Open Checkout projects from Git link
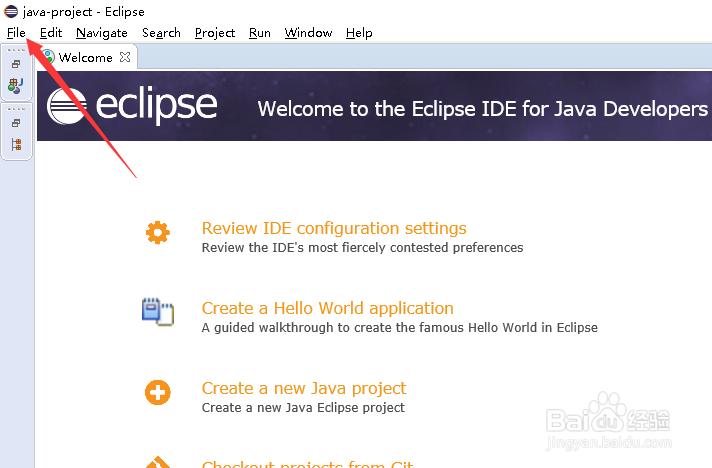This screenshot has width=712, height=468. click(307, 464)
